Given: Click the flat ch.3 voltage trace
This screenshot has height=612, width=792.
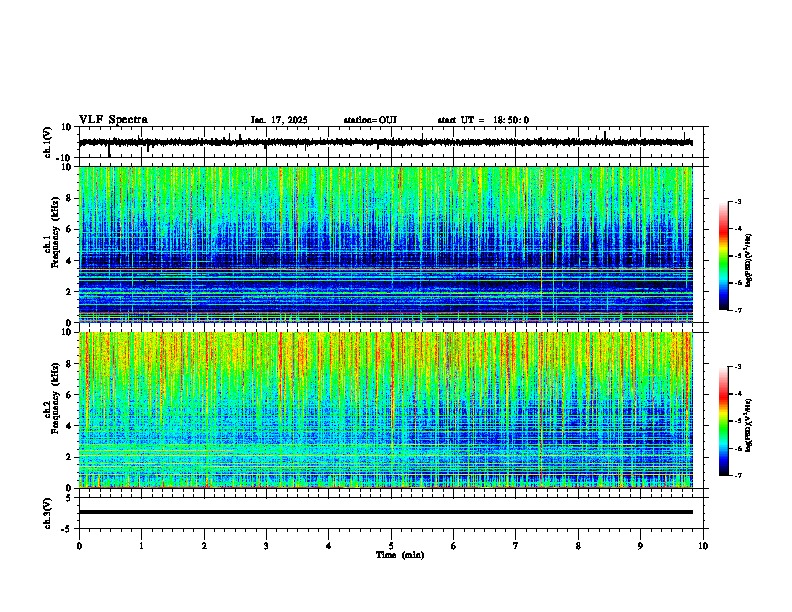Looking at the screenshot, I should pos(386,512).
